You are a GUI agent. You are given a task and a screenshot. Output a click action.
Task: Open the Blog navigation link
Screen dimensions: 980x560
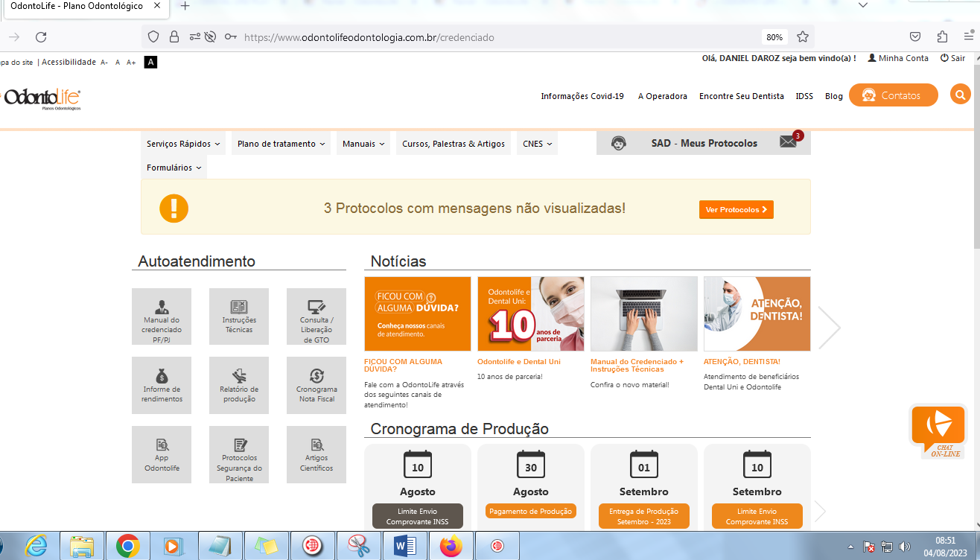click(834, 96)
